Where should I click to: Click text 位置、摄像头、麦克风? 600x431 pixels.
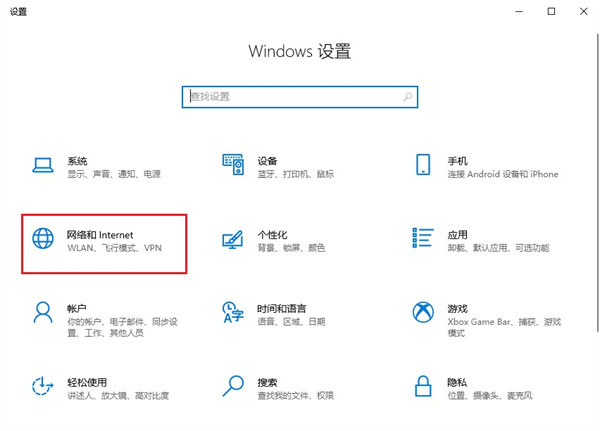(x=490, y=395)
